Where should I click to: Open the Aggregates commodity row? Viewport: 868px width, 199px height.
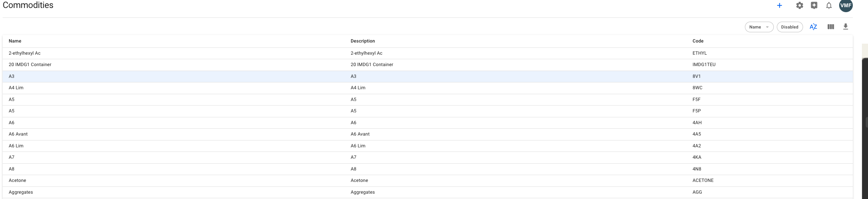(x=21, y=192)
